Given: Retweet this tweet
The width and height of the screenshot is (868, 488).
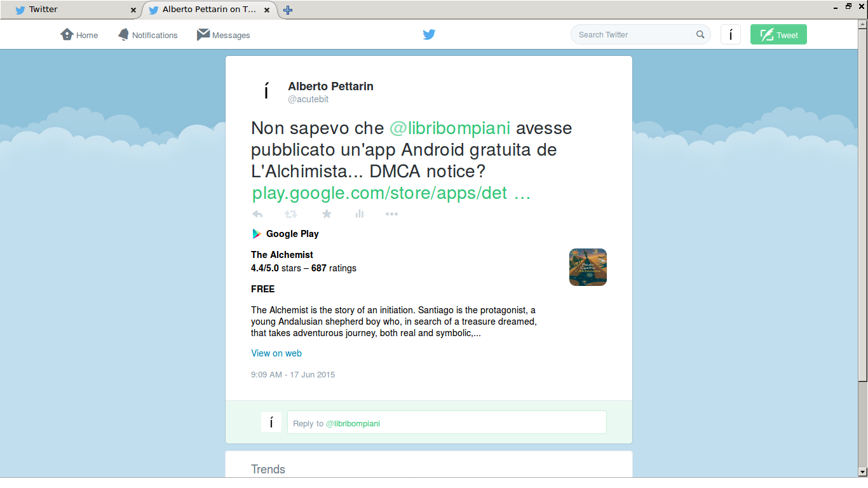Looking at the screenshot, I should 291,214.
